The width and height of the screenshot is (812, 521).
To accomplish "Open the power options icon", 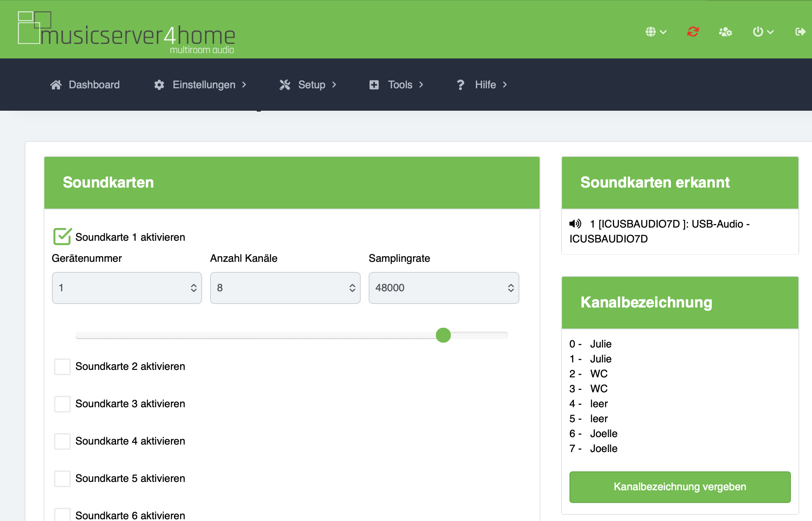I will 758,32.
